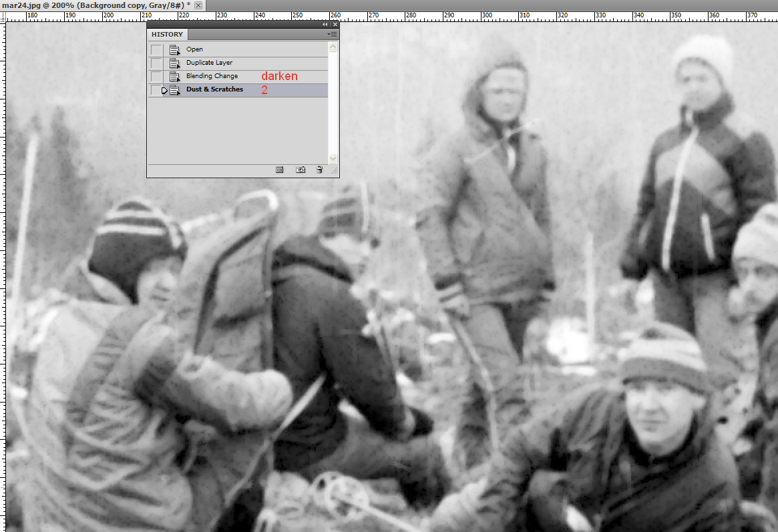Close the mar24.jpg document tab
The image size is (778, 532).
click(x=198, y=5)
